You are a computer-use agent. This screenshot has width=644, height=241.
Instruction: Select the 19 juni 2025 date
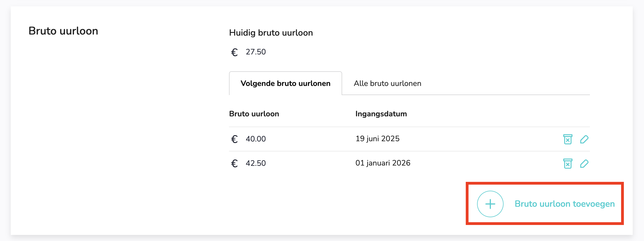tap(377, 138)
